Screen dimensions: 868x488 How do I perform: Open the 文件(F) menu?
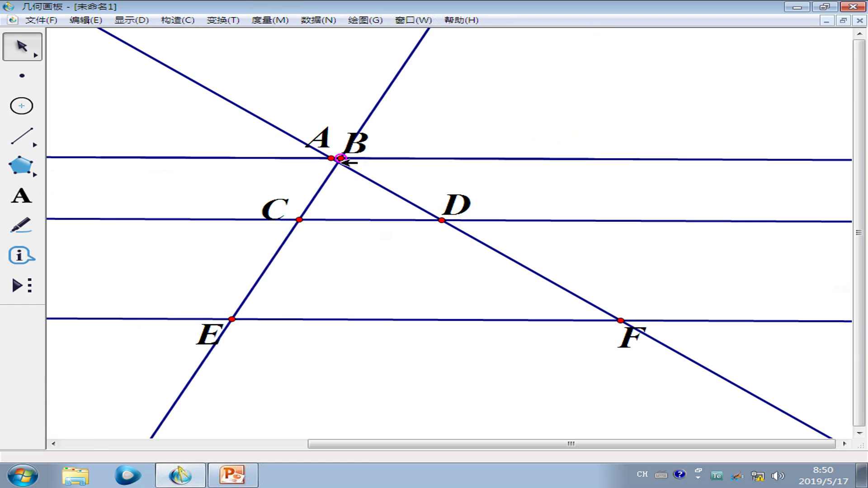41,20
